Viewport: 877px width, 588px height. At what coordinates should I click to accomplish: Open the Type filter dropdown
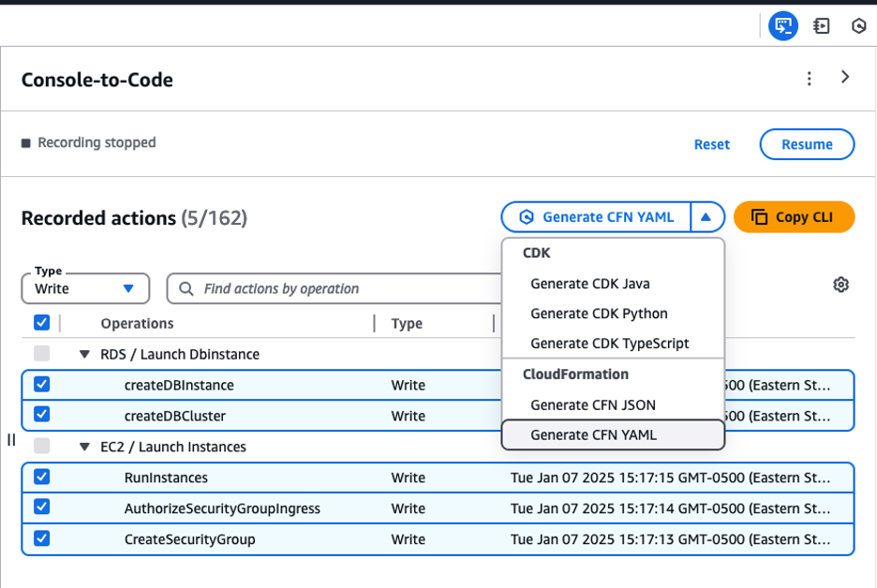pos(84,288)
